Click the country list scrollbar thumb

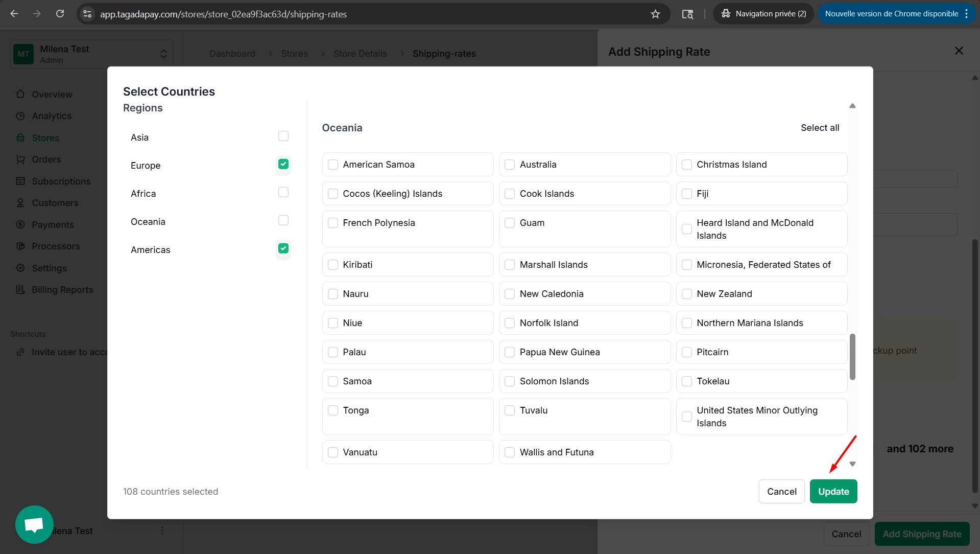pos(852,357)
